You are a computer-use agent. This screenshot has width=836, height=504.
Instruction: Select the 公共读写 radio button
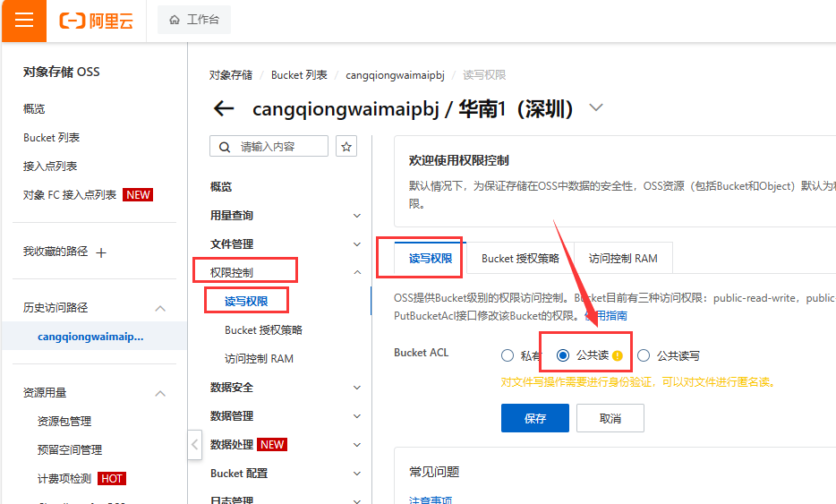pyautogui.click(x=644, y=355)
